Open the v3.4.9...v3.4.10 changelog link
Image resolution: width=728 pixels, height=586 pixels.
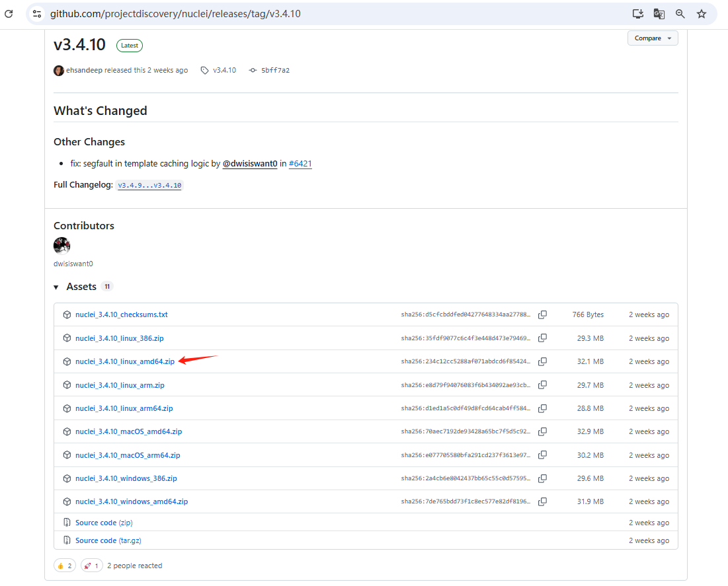point(149,185)
